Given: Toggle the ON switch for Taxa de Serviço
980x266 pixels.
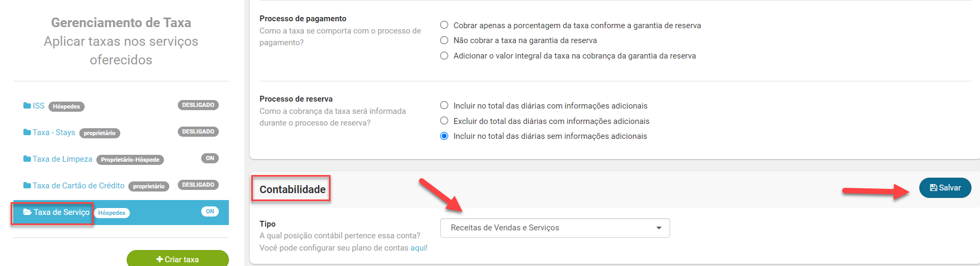Looking at the screenshot, I should pos(210,212).
